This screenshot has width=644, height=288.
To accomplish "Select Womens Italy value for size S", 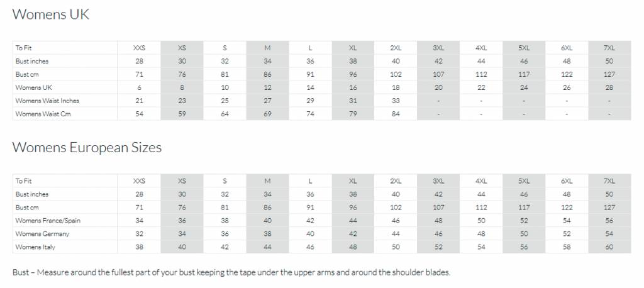I will pos(225,247).
